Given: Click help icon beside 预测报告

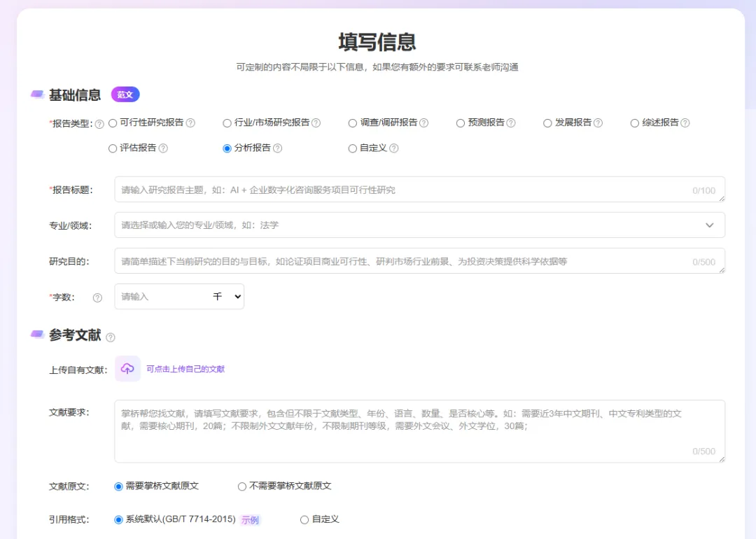Looking at the screenshot, I should point(511,123).
